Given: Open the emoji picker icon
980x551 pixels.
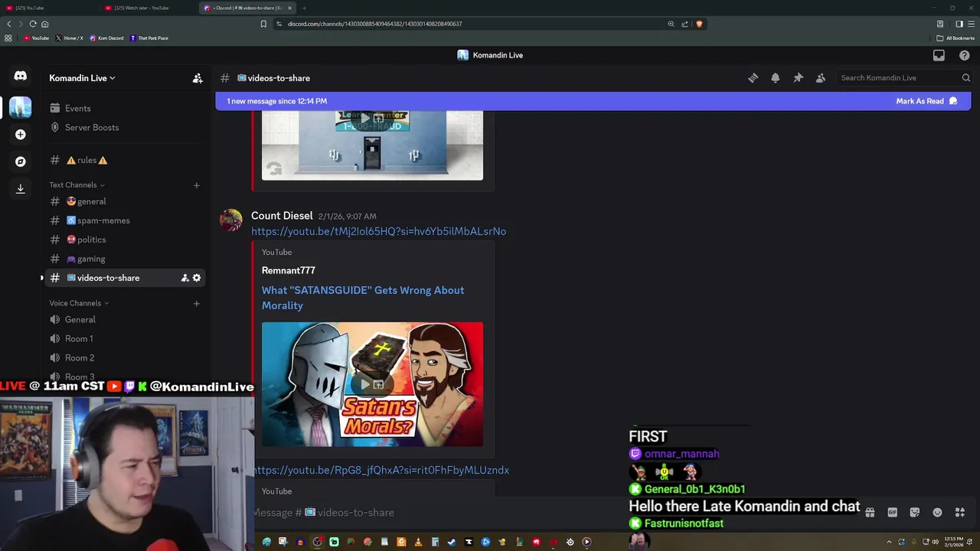Looking at the screenshot, I should 937,513.
